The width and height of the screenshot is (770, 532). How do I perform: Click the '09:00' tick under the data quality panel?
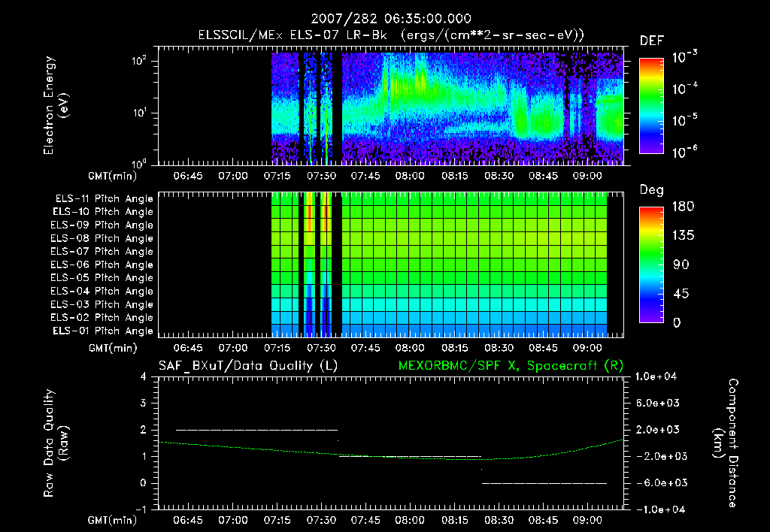click(587, 520)
